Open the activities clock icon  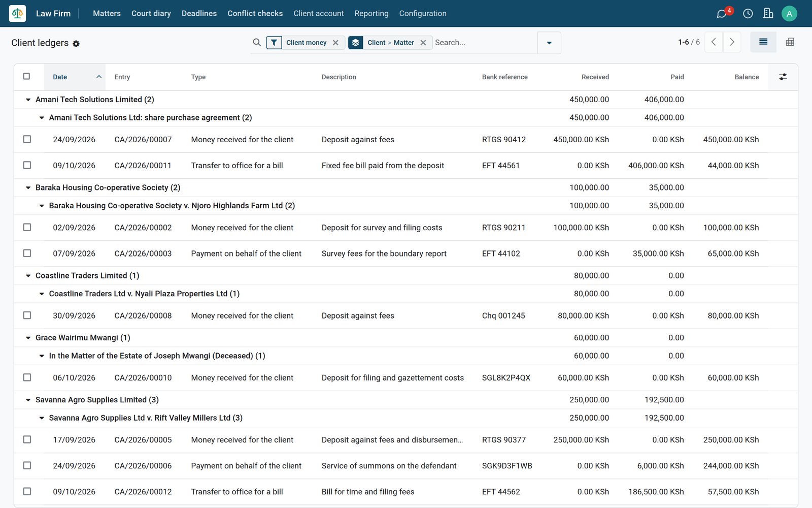point(748,14)
